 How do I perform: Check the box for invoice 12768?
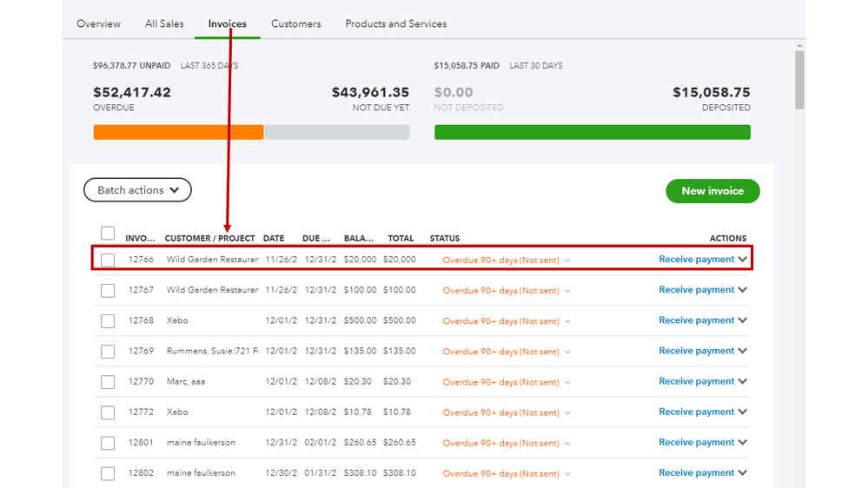pos(108,321)
